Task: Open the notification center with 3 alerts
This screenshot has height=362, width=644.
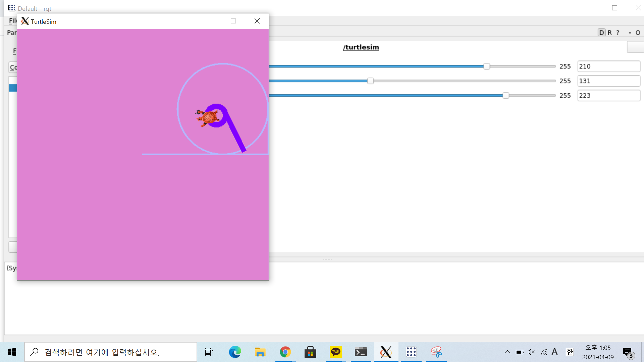Action: tap(628, 353)
